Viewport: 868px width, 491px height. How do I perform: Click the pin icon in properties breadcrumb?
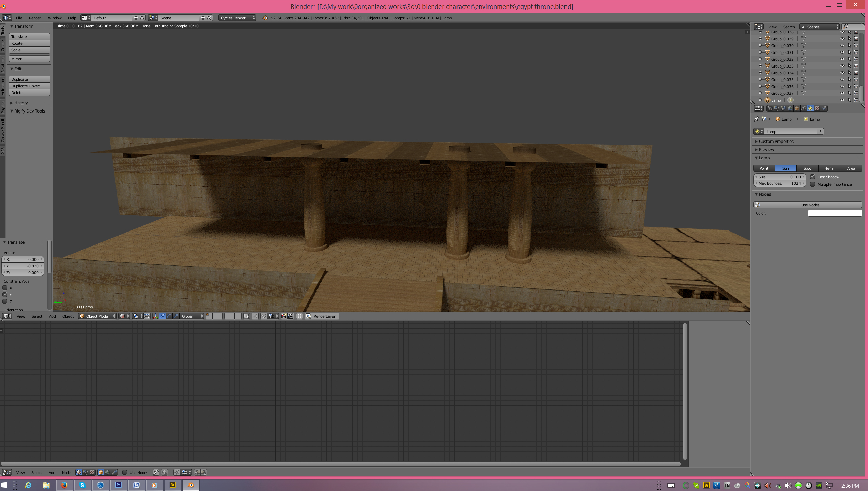[757, 119]
